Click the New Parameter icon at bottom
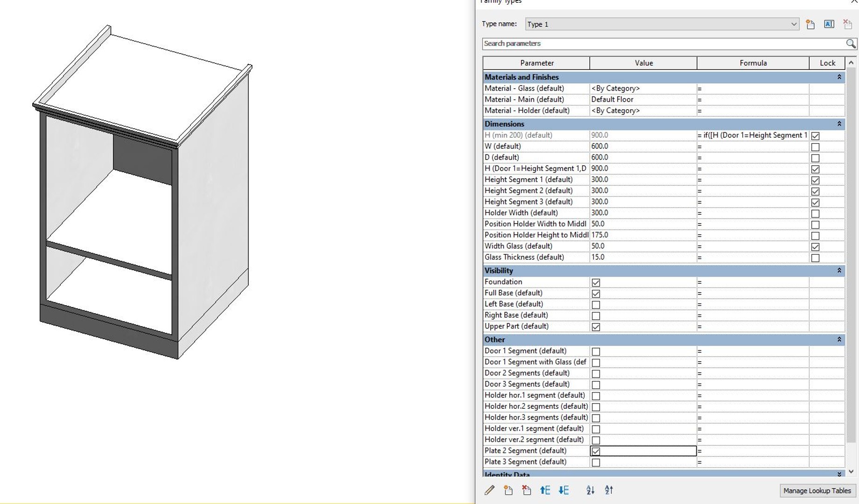Screen dimensions: 859x504 [508, 490]
